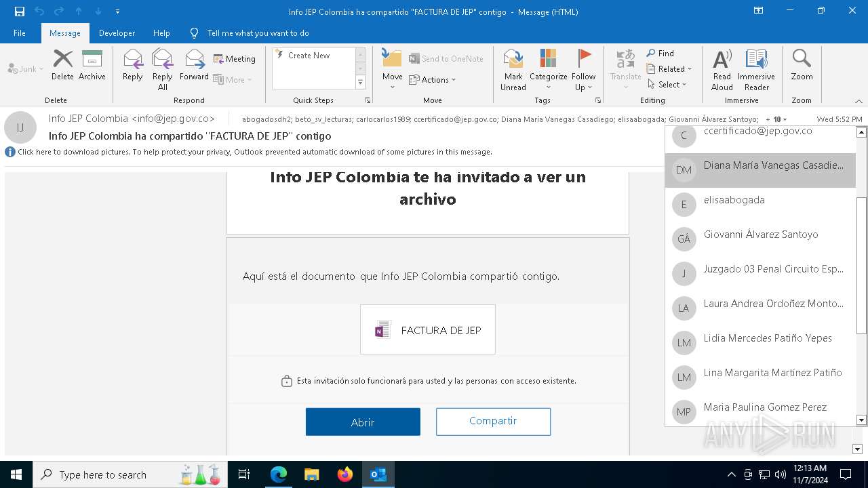
Task: Click the sender avatar IJ
Action: (20, 127)
